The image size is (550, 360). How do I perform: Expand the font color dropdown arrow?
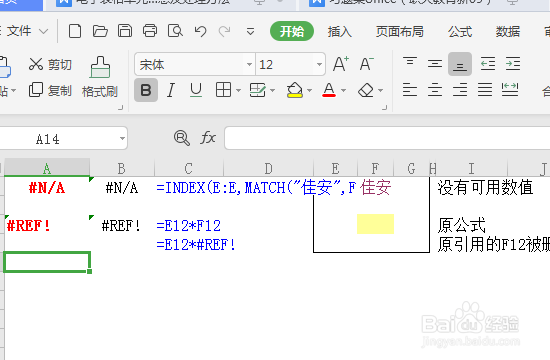click(x=343, y=91)
